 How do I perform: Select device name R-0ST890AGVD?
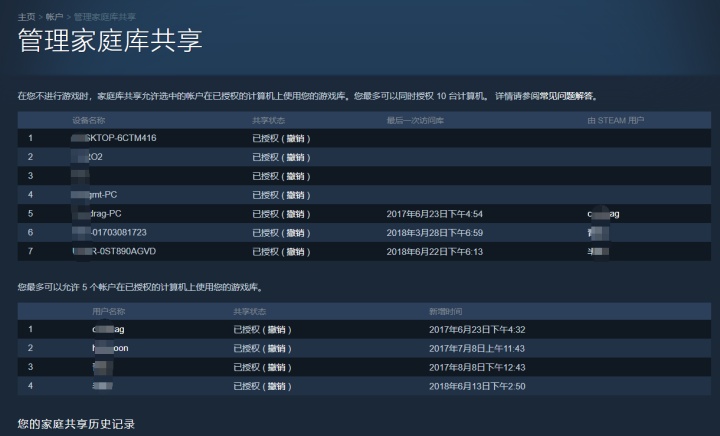114,251
